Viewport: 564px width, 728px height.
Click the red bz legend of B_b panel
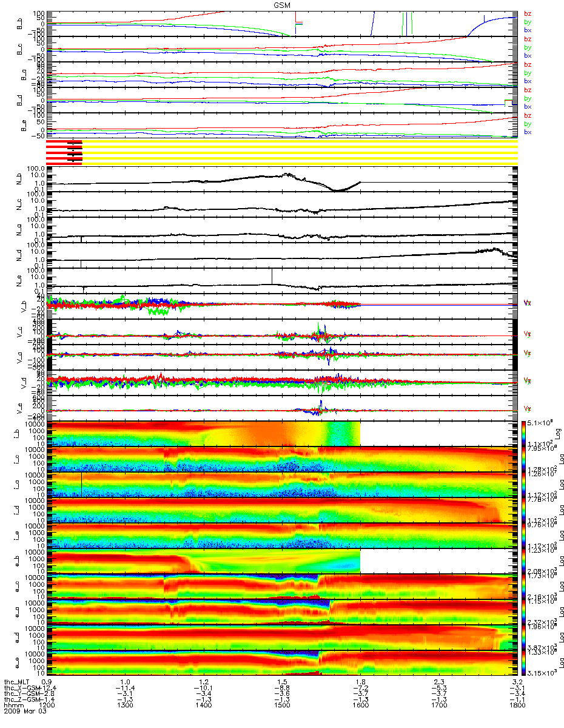[528, 13]
